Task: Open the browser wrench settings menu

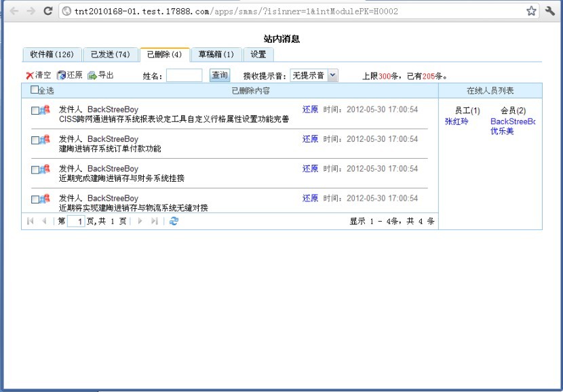Action: tap(550, 11)
